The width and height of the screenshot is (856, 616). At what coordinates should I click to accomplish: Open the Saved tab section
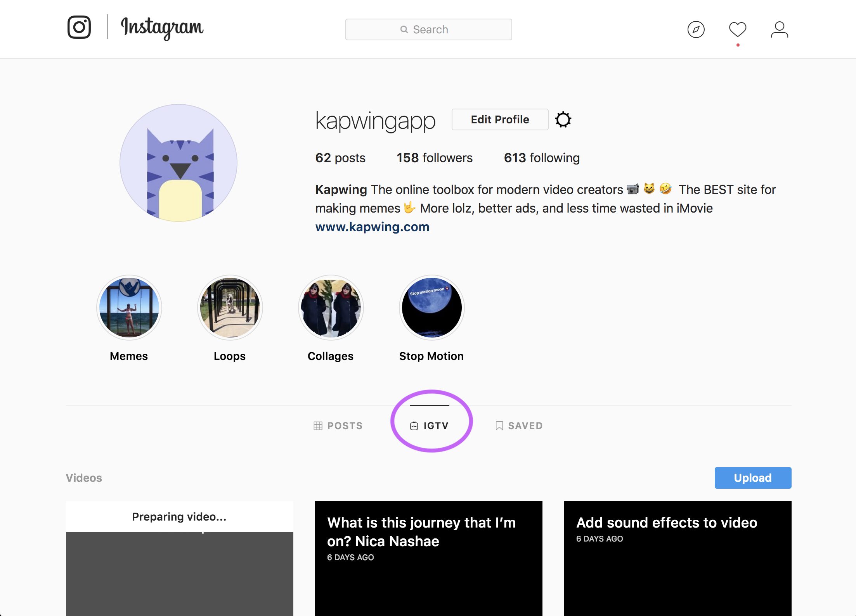520,425
